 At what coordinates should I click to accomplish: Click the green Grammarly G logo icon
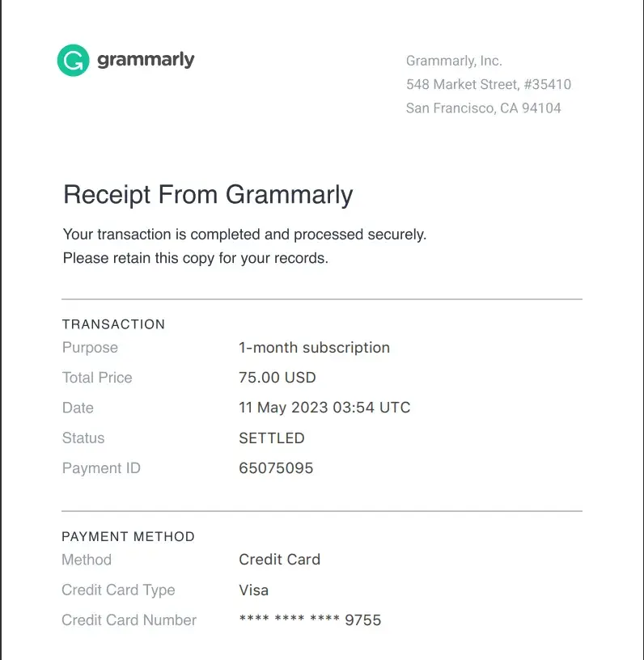(73, 61)
